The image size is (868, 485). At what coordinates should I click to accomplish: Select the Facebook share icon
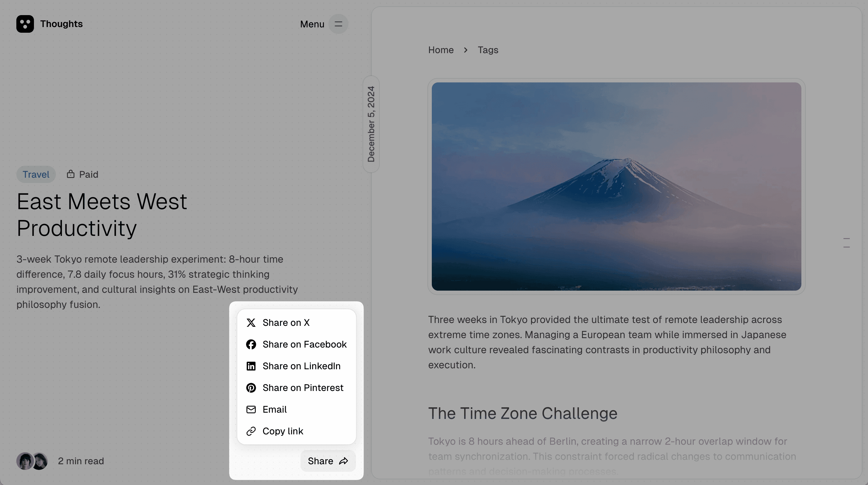pos(251,344)
